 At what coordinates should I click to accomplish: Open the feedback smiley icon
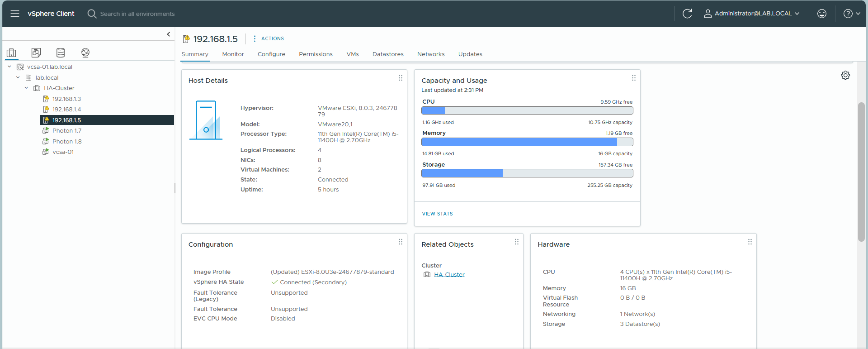coord(822,14)
